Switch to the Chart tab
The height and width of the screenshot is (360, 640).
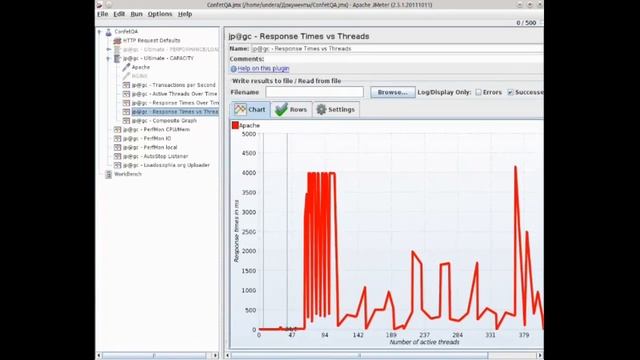(250, 109)
